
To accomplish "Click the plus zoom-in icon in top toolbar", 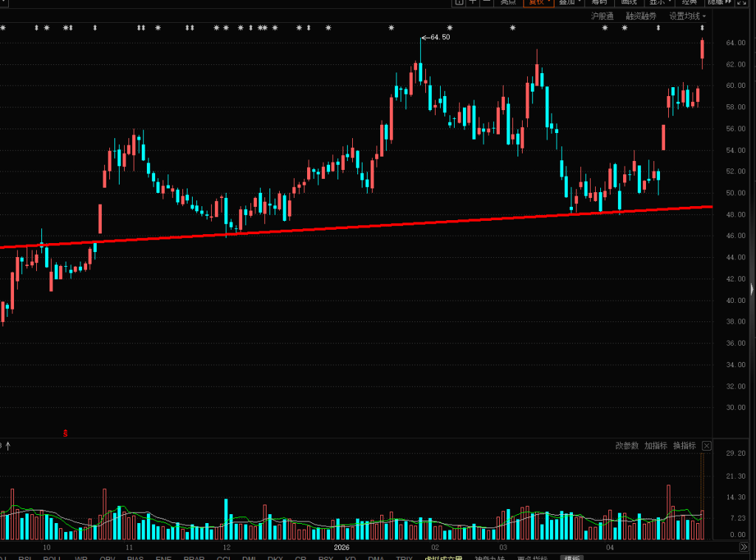I will pyautogui.click(x=472, y=2).
